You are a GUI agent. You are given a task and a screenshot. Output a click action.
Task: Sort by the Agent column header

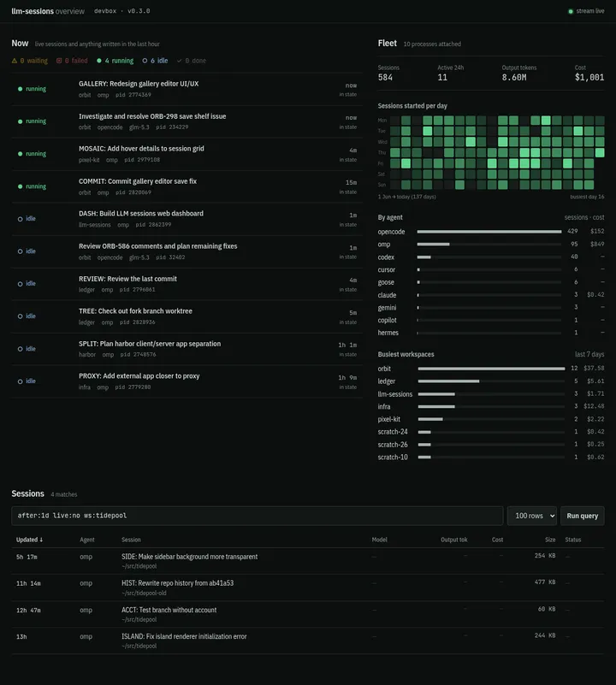pyautogui.click(x=87, y=540)
